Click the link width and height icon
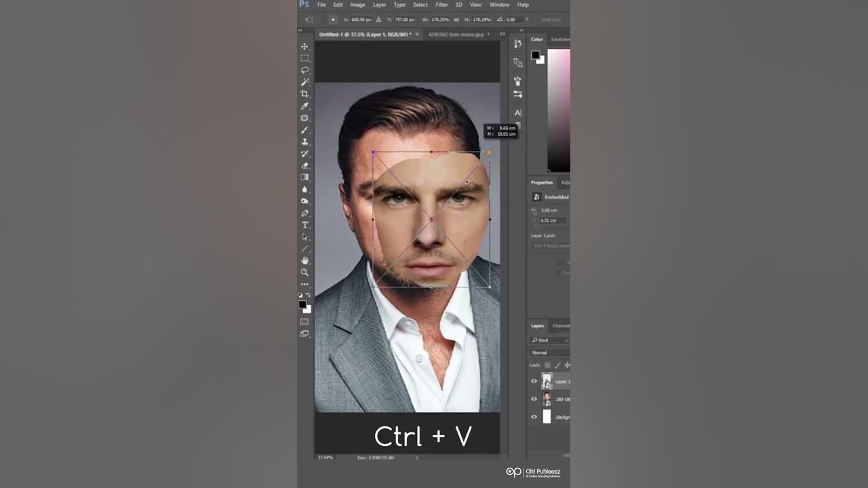 456,20
